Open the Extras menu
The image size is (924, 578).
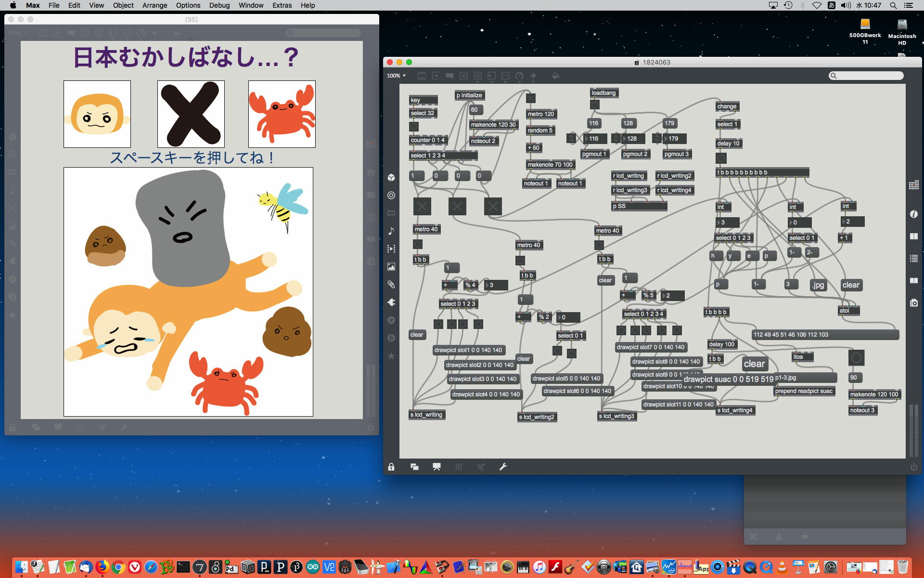point(282,5)
